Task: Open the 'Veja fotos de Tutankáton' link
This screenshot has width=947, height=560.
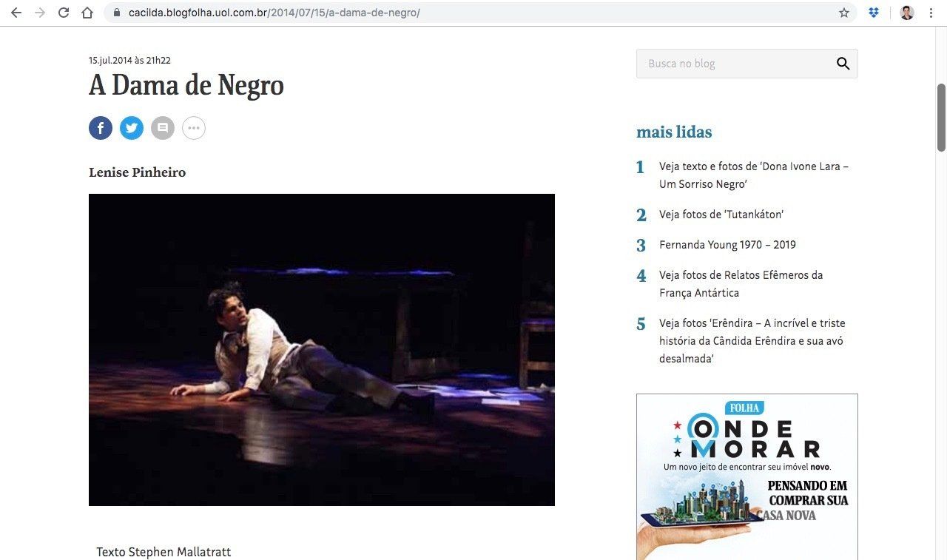Action: pos(721,215)
